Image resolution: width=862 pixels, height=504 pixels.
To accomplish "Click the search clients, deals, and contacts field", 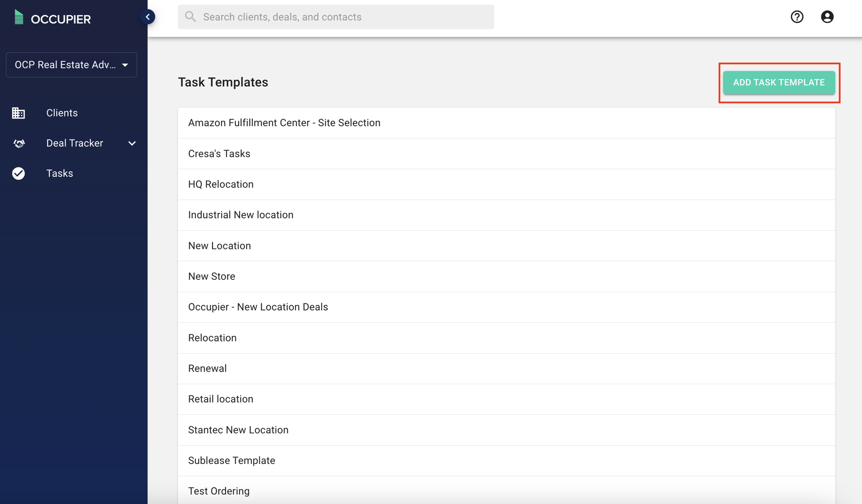I will [x=334, y=17].
